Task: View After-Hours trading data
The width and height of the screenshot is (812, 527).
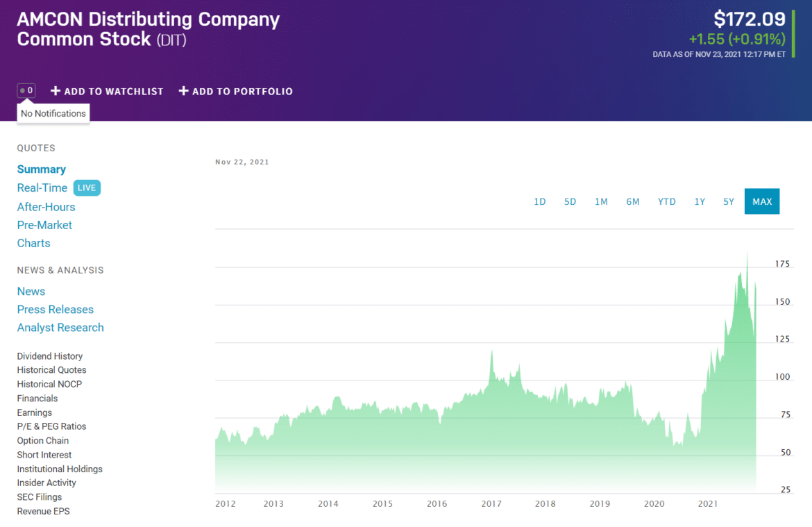Action: coord(46,206)
